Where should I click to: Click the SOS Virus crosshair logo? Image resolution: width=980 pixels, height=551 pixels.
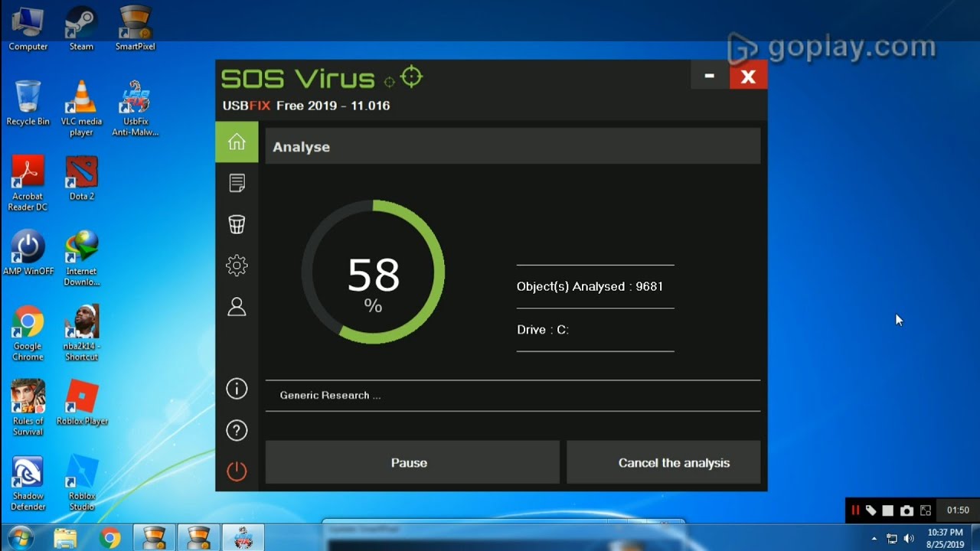(x=411, y=77)
